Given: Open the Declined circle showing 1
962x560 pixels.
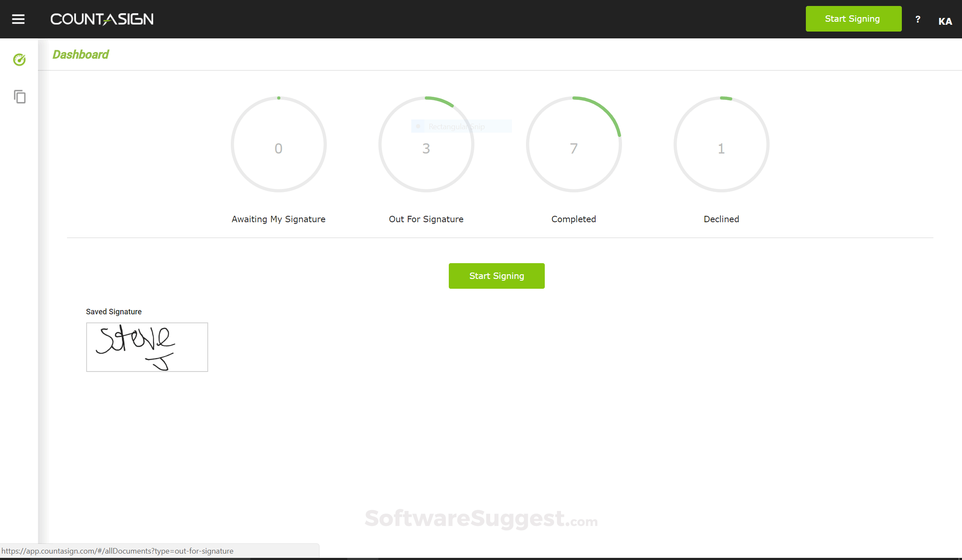Looking at the screenshot, I should [x=721, y=145].
